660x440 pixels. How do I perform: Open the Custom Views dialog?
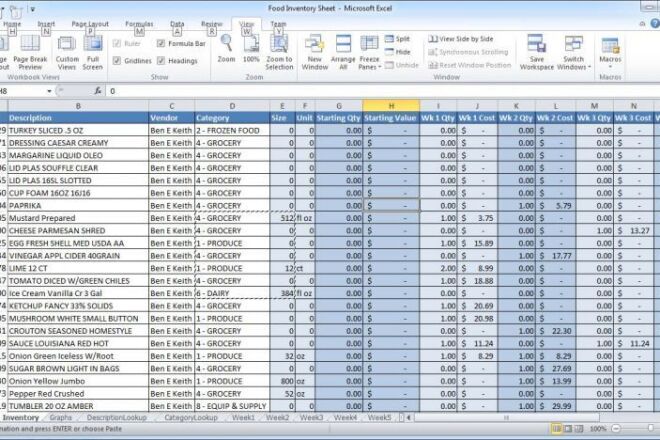tap(67, 50)
